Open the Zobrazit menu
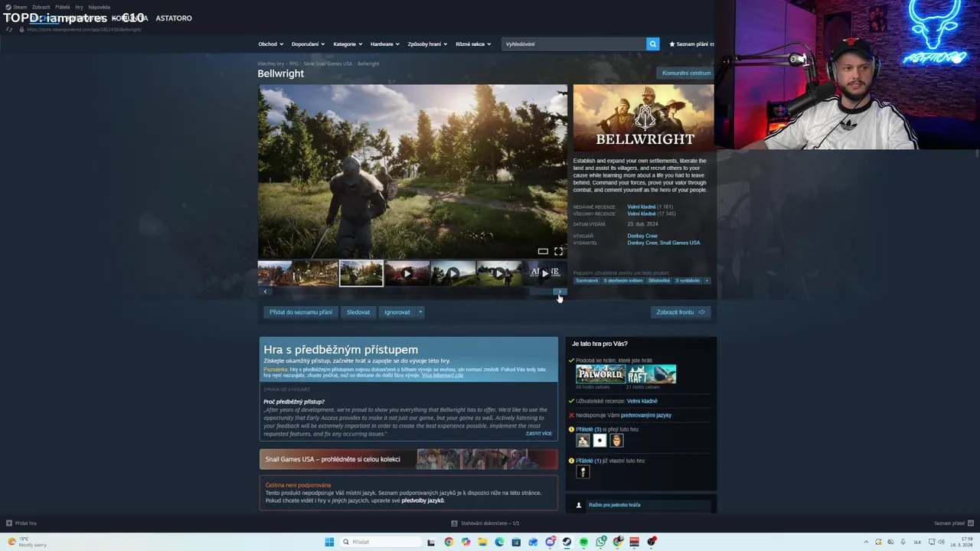The width and height of the screenshot is (980, 551). point(41,7)
